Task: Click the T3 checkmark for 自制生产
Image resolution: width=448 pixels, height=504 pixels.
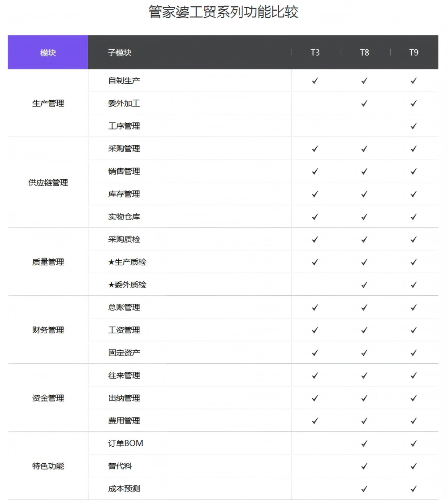Action: pos(315,81)
